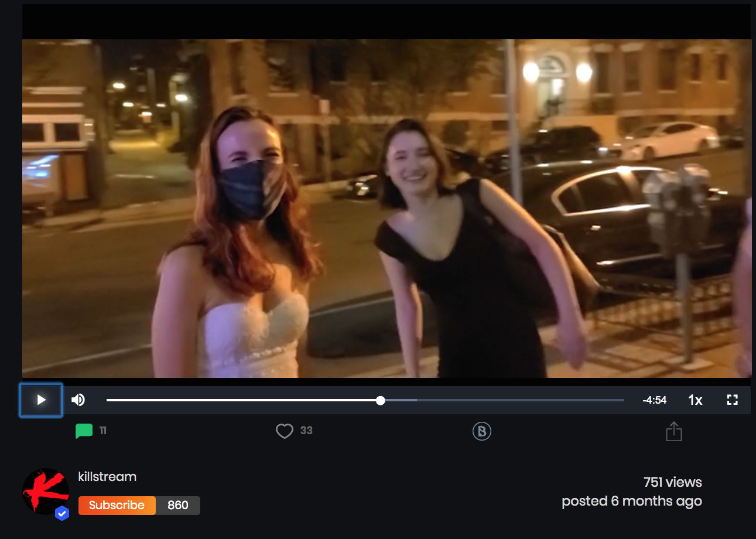Screen dimensions: 756x539
Task: Click the 751 views label
Action: (672, 482)
